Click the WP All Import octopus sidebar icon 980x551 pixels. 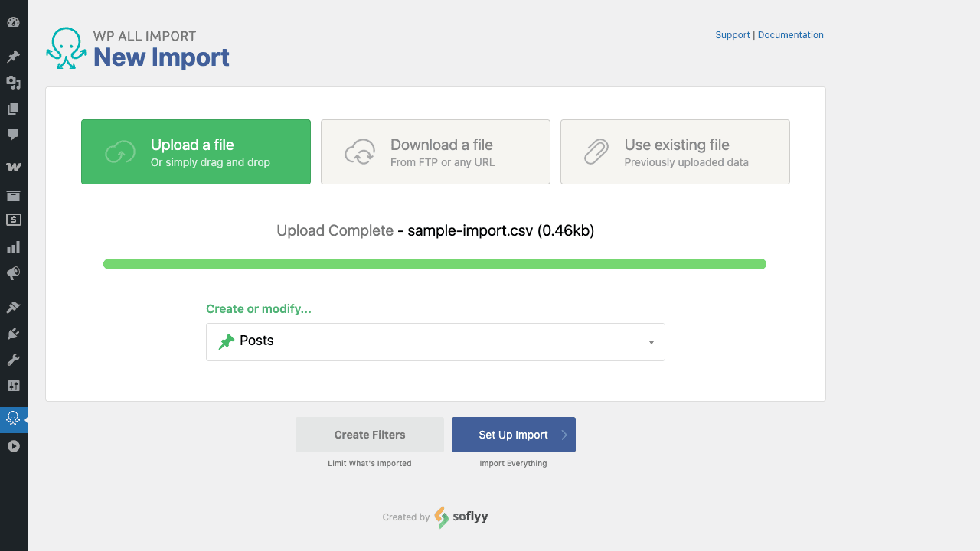(x=13, y=419)
